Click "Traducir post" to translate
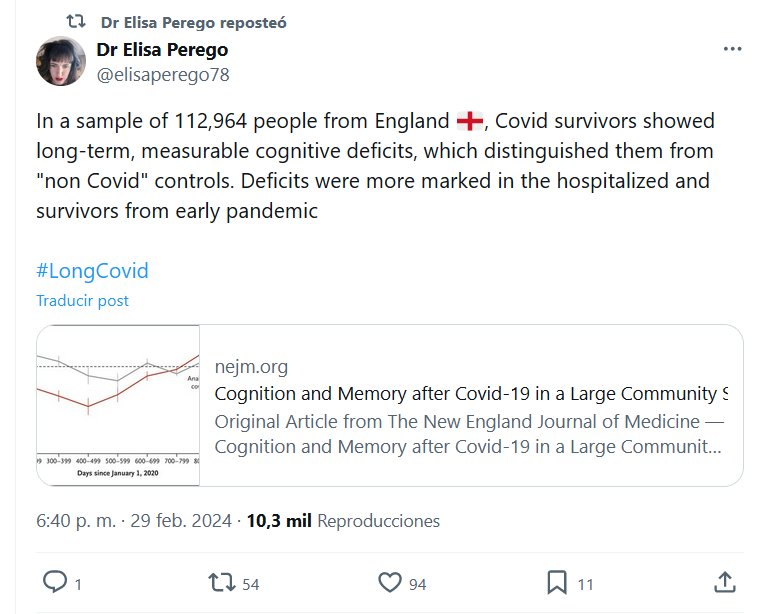This screenshot has height=614, width=760. (82, 300)
